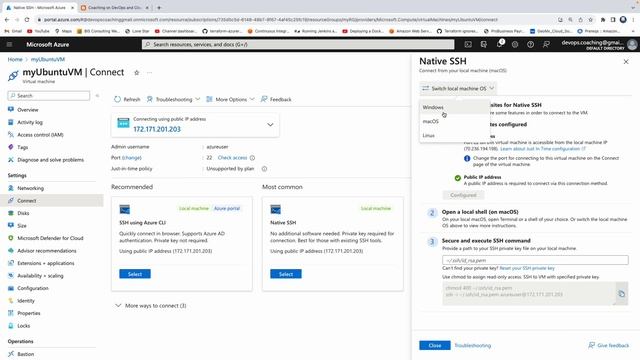The width and height of the screenshot is (640, 360).
Task: Open Advisor recommendations
Action: (47, 251)
